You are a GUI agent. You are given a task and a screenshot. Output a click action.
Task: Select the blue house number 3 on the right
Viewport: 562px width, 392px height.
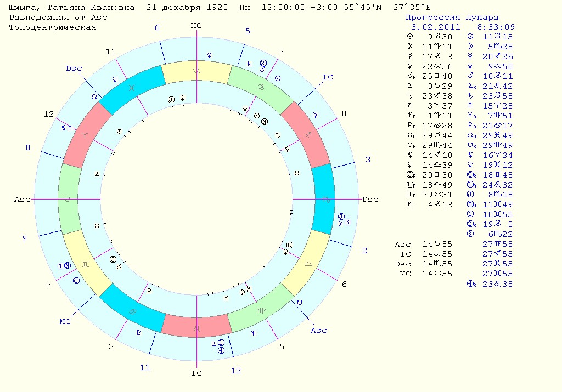(x=368, y=160)
